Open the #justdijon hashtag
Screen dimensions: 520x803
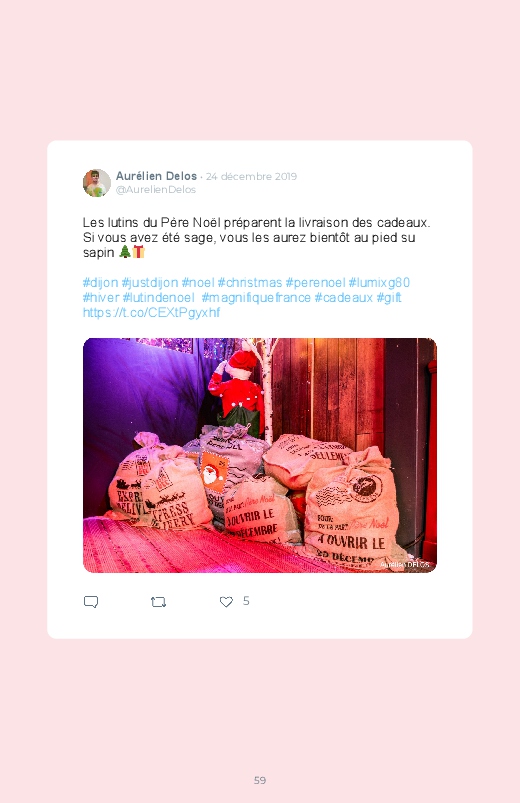(x=150, y=283)
